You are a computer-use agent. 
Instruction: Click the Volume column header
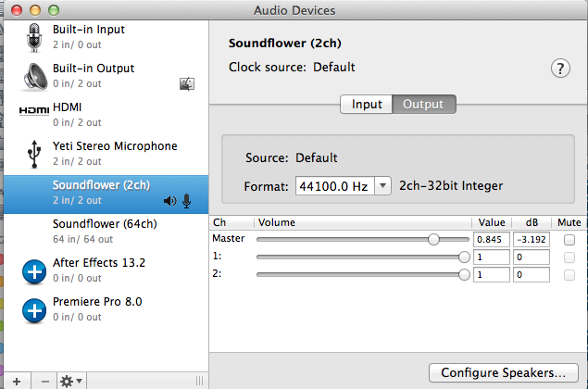pyautogui.click(x=363, y=222)
